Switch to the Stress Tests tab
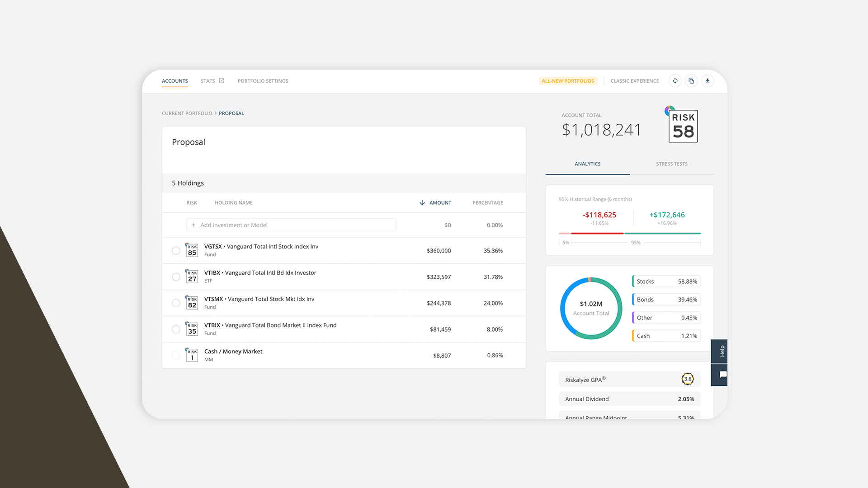868x488 pixels. tap(671, 164)
